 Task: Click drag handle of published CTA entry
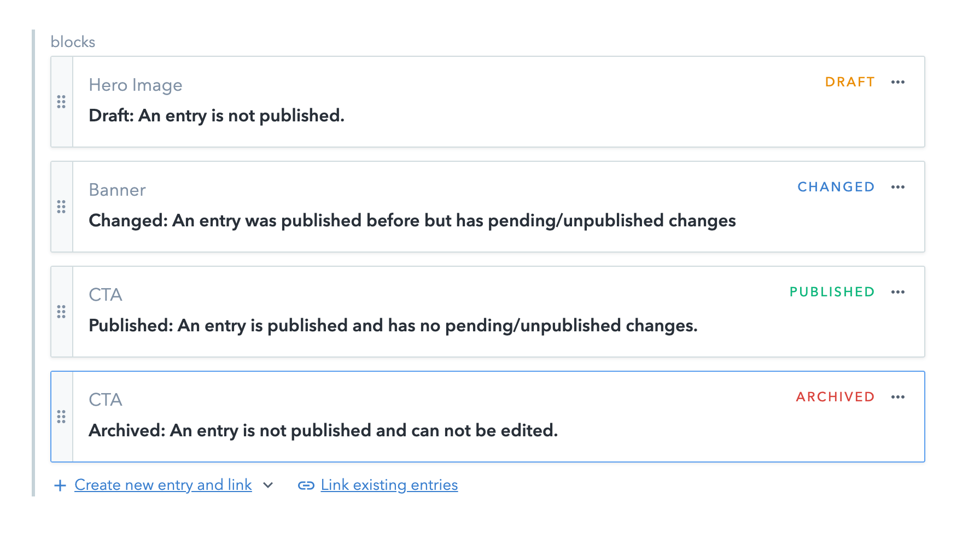(61, 312)
